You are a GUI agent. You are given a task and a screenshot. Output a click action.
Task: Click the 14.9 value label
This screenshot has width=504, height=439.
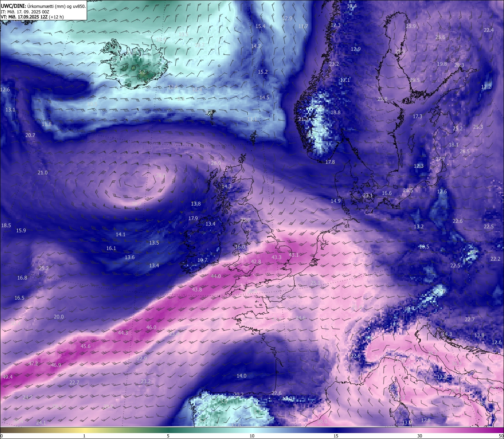pyautogui.click(x=335, y=201)
